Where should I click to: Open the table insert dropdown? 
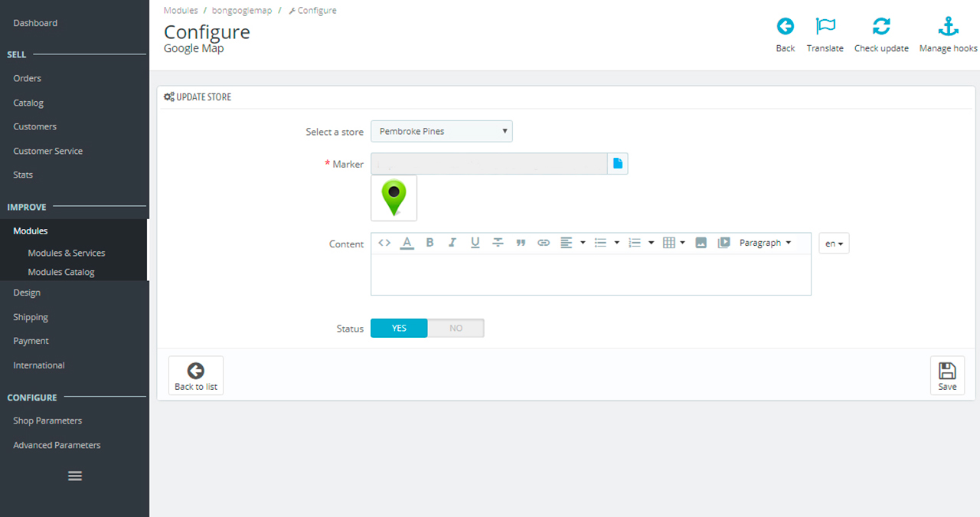[x=674, y=243]
